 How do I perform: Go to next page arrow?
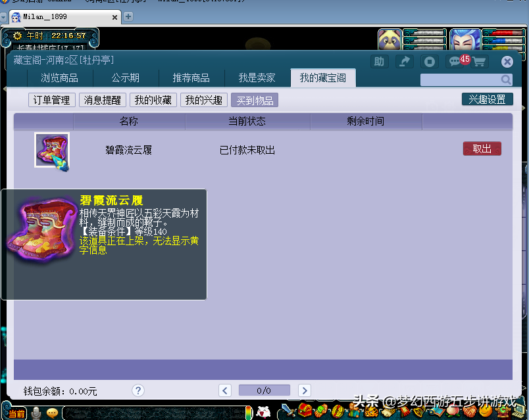[x=305, y=390]
